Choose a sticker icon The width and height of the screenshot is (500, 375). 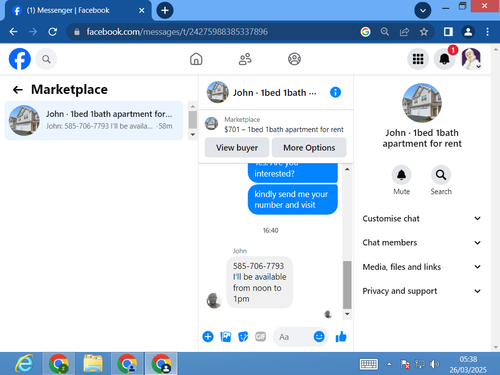243,337
